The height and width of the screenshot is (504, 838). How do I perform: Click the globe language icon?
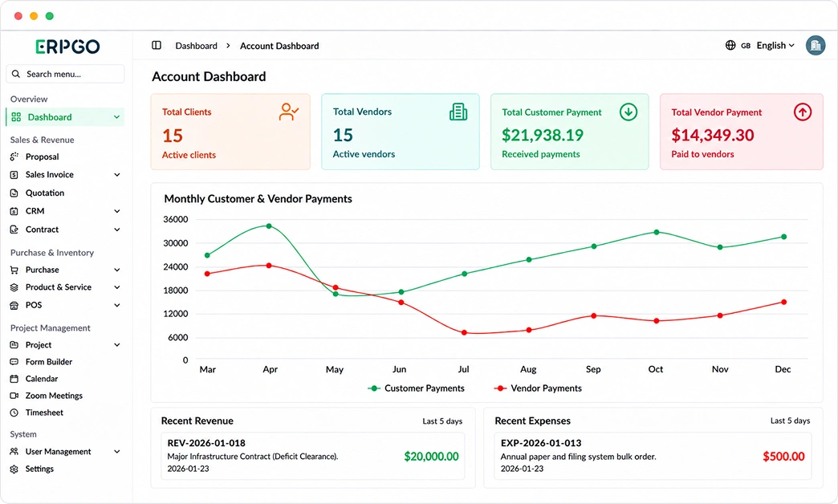(730, 46)
